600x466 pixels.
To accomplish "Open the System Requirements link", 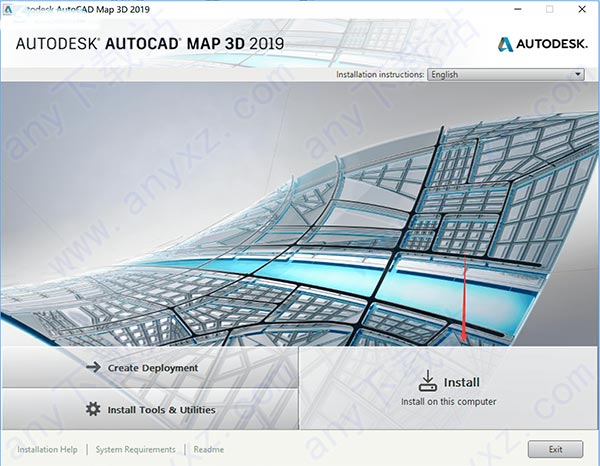I will click(x=135, y=450).
